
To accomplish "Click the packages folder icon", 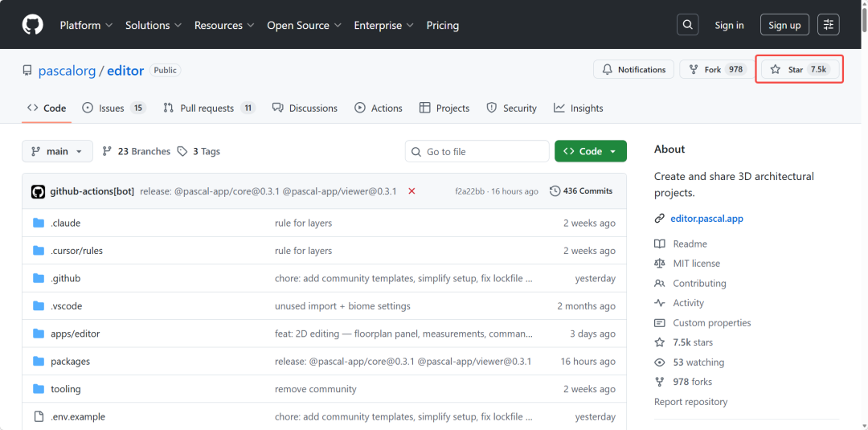I will [39, 362].
